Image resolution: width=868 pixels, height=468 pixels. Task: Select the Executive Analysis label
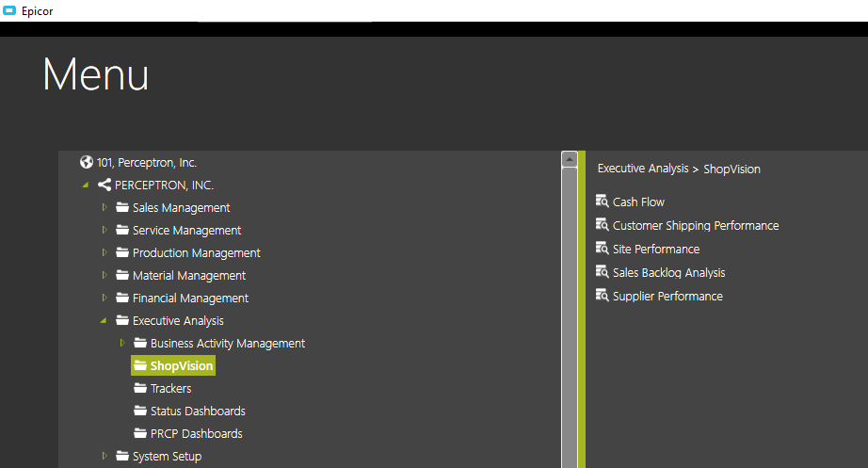coord(178,321)
